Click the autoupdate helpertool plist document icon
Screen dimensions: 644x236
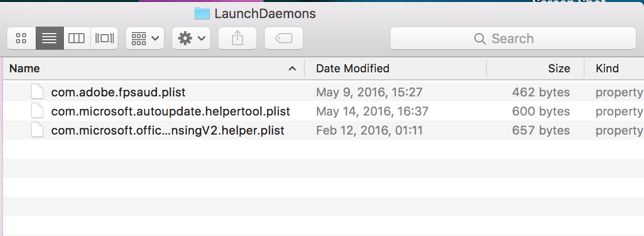(38, 111)
